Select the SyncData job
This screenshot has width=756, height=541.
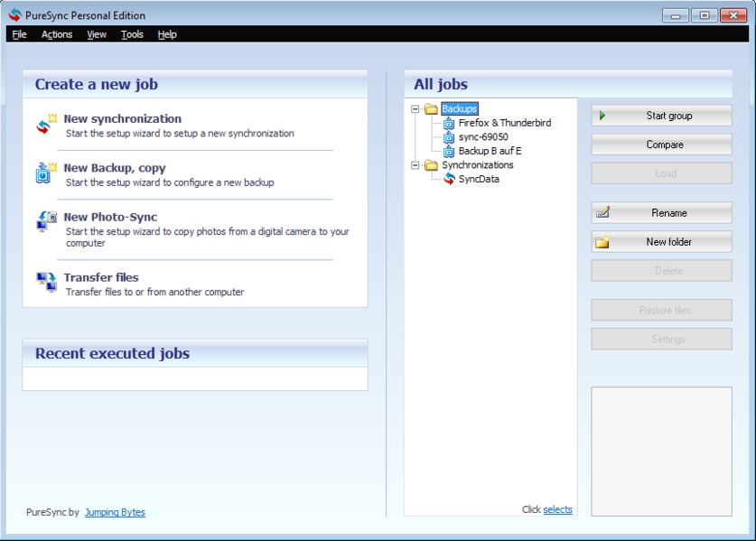point(479,179)
